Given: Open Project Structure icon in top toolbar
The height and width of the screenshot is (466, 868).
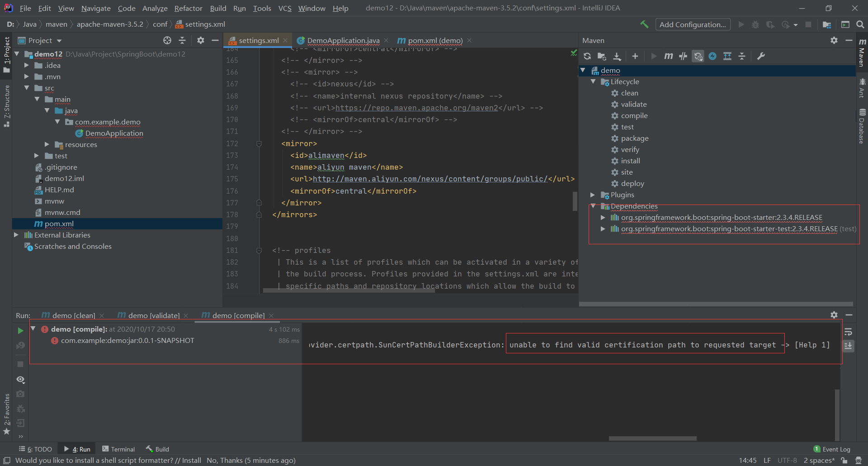Looking at the screenshot, I should [827, 24].
